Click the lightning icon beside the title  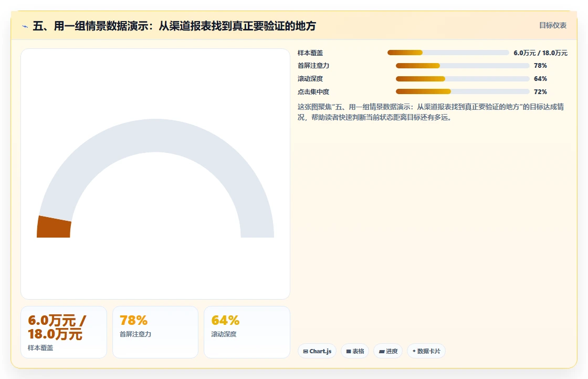click(x=25, y=26)
